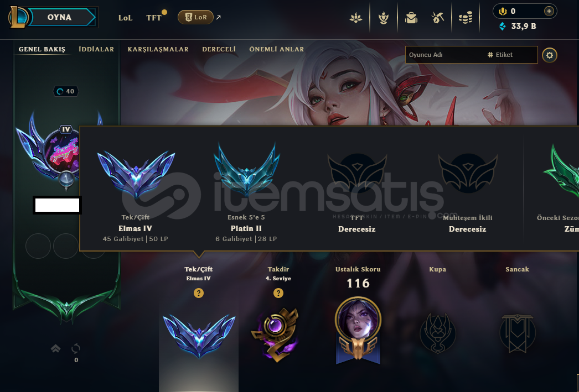This screenshot has width=579, height=392.
Task: Open the Store coins icon
Action: pos(466,17)
